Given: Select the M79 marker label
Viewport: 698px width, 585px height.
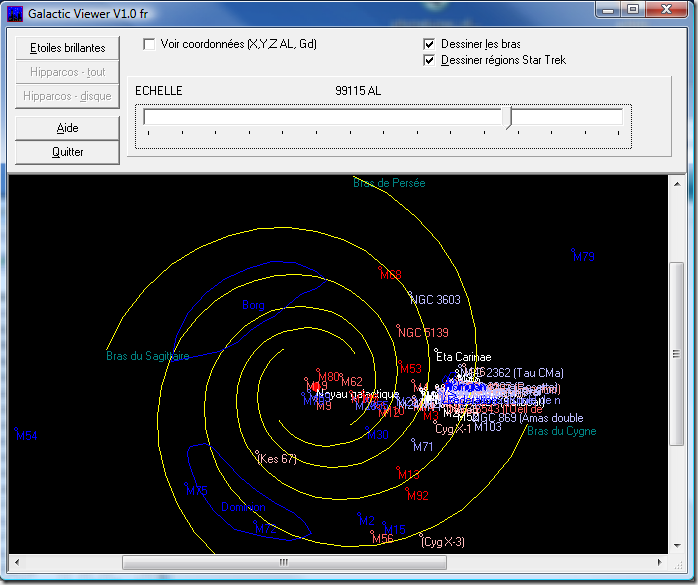Looking at the screenshot, I should click(584, 256).
